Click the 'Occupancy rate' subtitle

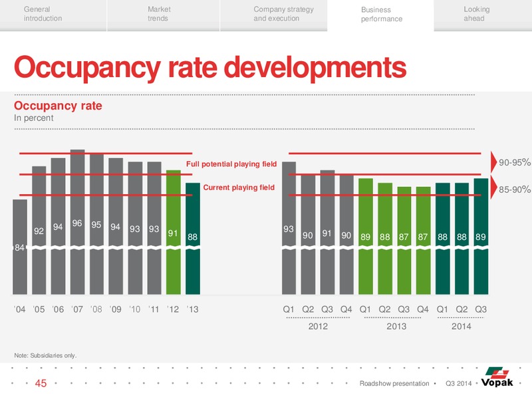(58, 106)
